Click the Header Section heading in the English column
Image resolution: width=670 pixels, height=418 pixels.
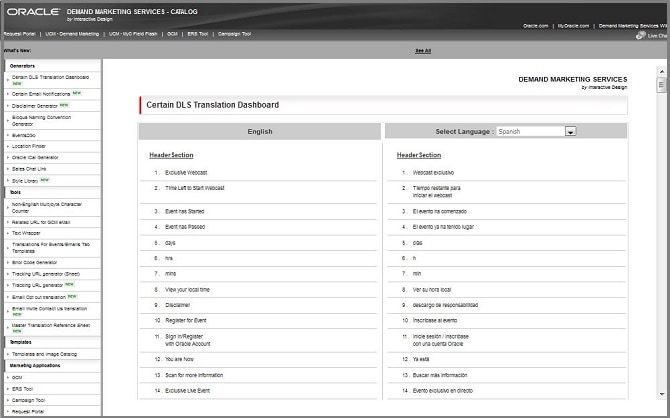[x=171, y=155]
